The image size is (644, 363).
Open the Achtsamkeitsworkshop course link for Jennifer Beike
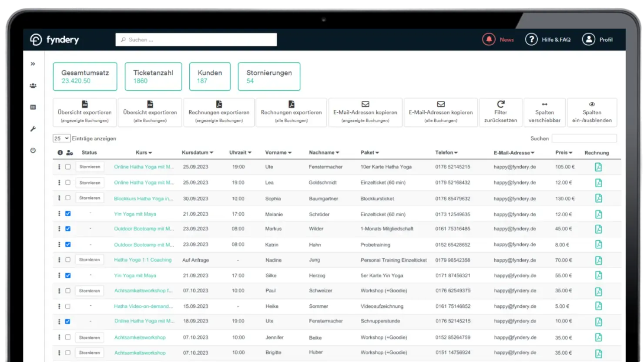pyautogui.click(x=140, y=337)
